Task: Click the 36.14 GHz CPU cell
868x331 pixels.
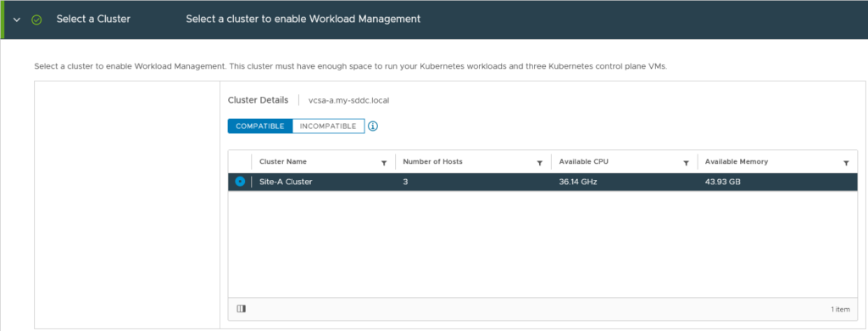Action: click(x=578, y=182)
